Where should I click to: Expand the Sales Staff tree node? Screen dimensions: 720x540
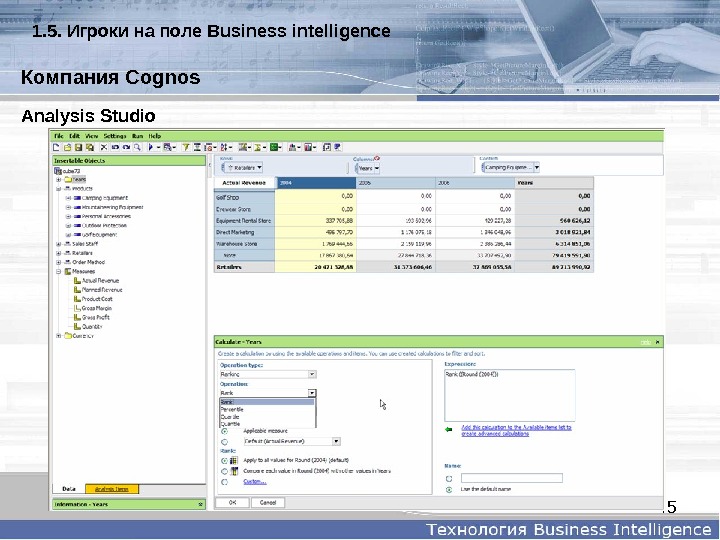coord(59,244)
